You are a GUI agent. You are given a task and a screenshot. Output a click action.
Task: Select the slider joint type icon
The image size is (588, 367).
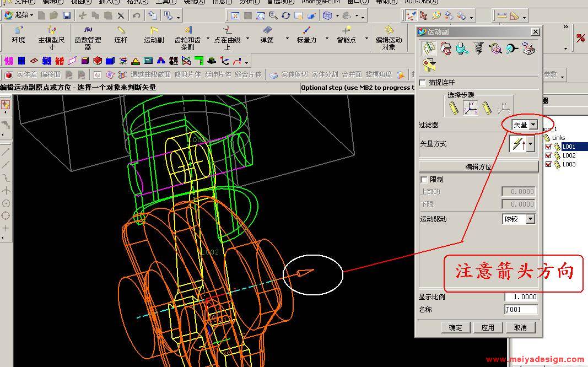(x=445, y=48)
